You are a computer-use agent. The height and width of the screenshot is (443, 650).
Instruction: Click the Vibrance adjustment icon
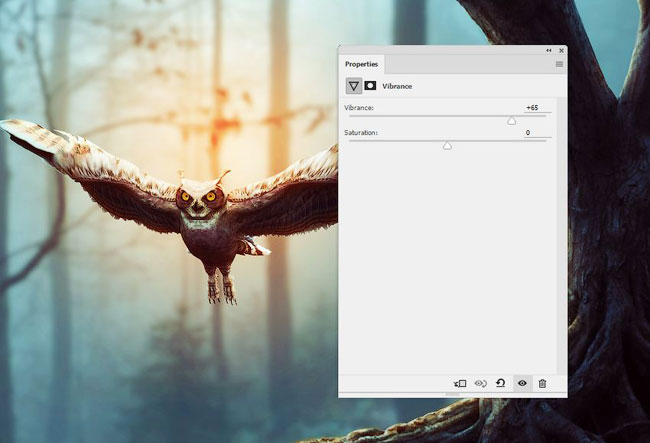354,86
